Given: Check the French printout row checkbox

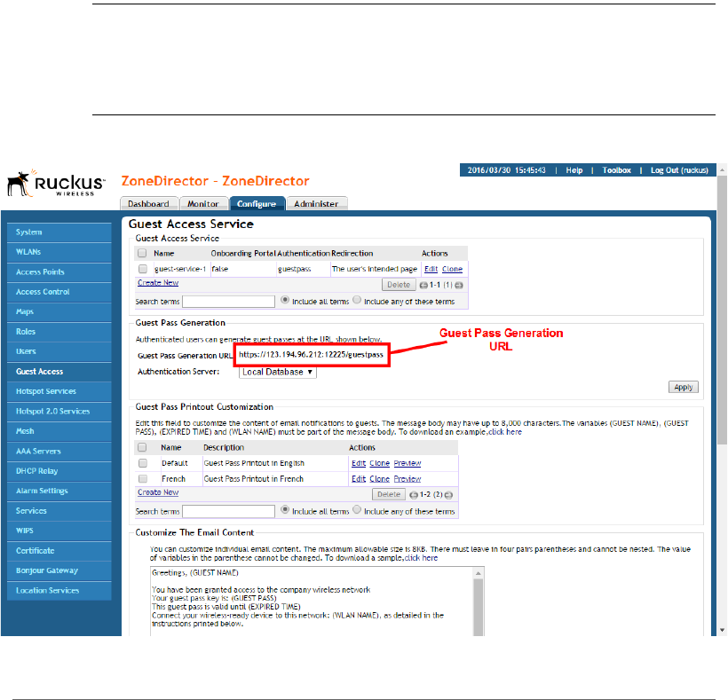Looking at the screenshot, I should pyautogui.click(x=143, y=478).
